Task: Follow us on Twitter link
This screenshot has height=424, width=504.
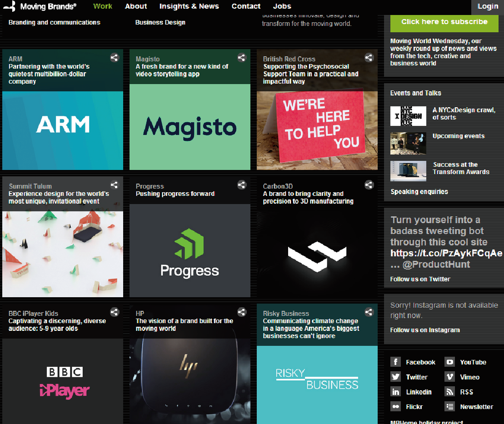Action: pyautogui.click(x=420, y=279)
